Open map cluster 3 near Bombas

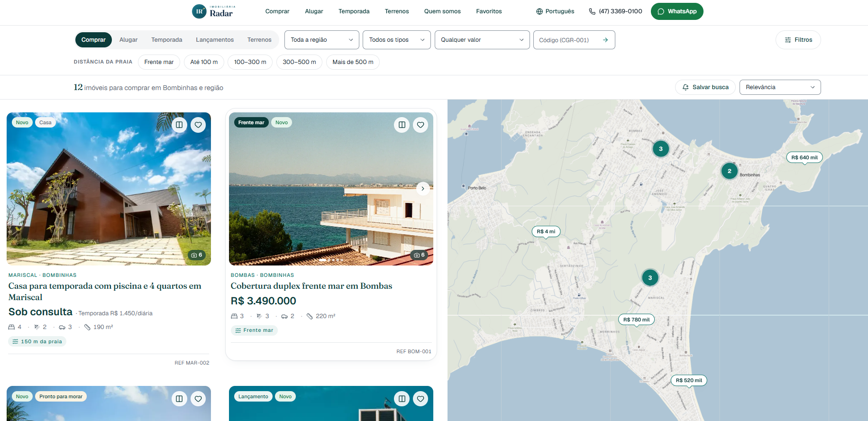[661, 149]
